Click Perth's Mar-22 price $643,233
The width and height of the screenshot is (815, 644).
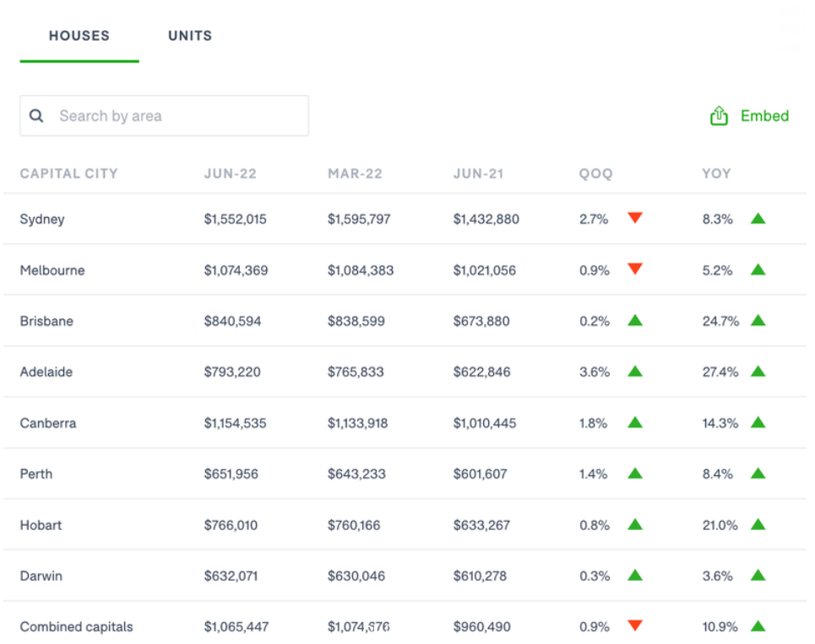coord(356,474)
